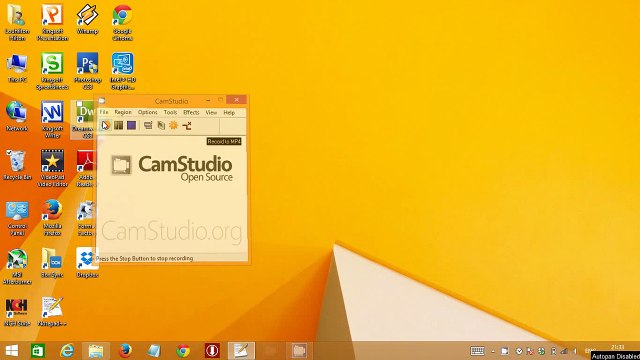
Task: Click the Record button in CamStudio toolbar
Action: click(x=106, y=125)
